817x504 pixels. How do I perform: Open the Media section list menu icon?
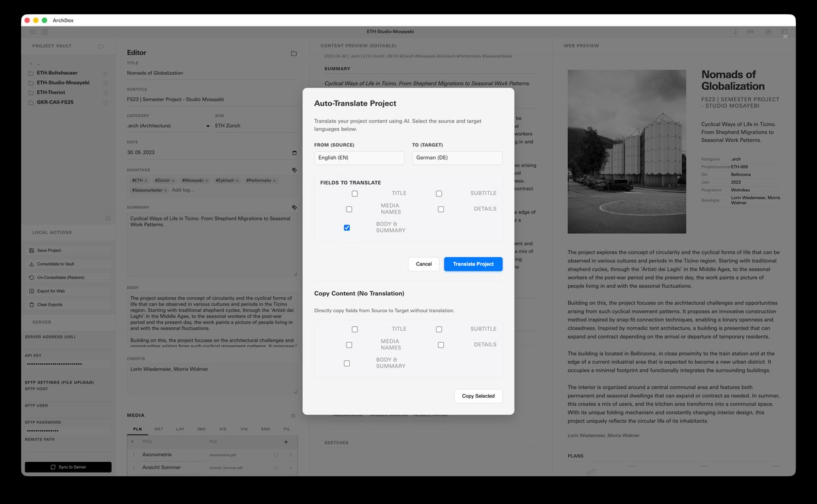point(293,416)
